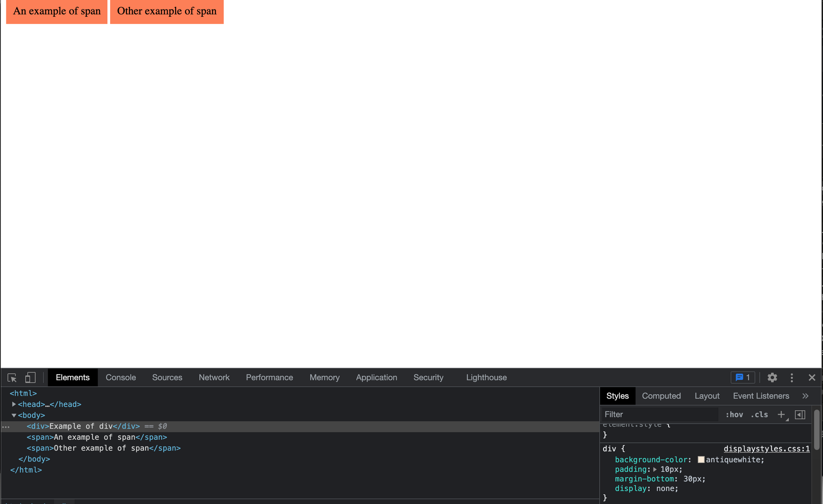Screen dimensions: 823x504
Task: Open the displaystyles.css:1 source link
Action: click(766, 449)
